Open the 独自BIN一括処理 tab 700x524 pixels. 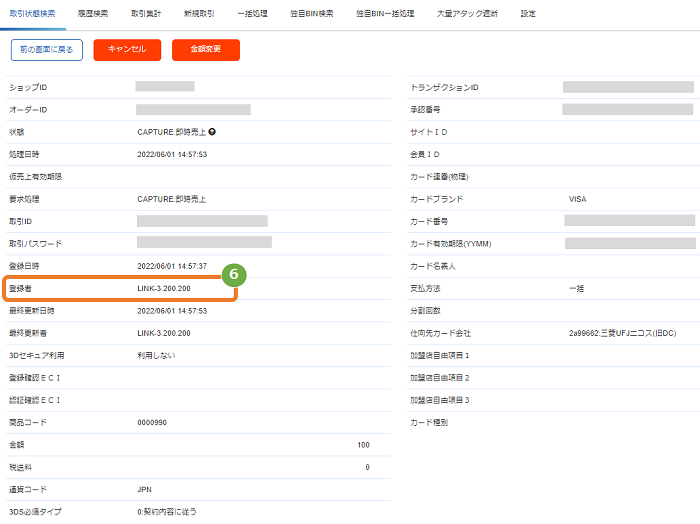point(385,14)
